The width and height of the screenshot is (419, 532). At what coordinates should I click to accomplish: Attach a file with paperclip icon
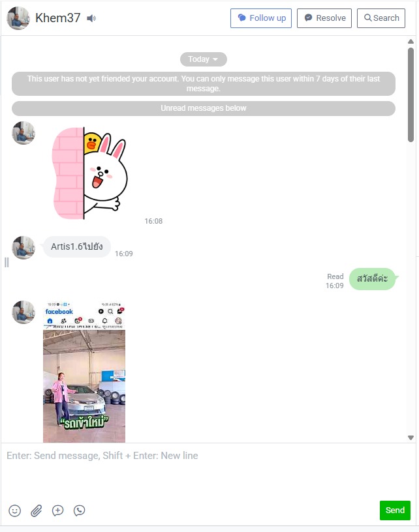point(36,510)
